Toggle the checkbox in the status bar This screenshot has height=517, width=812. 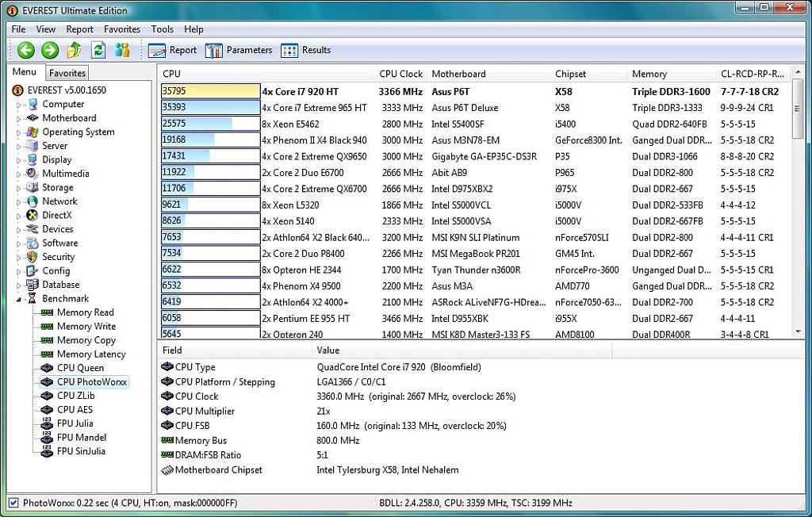pos(13,503)
